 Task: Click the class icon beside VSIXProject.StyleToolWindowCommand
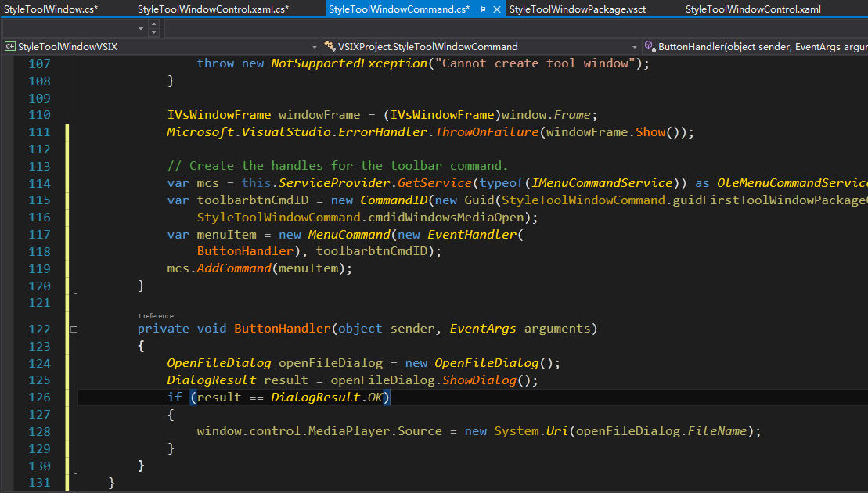330,46
